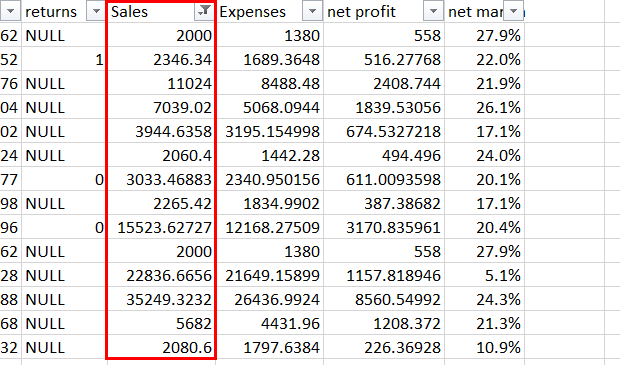Click the Expenses cell with 8488.48
Screen dimensions: 620x365
click(x=270, y=83)
